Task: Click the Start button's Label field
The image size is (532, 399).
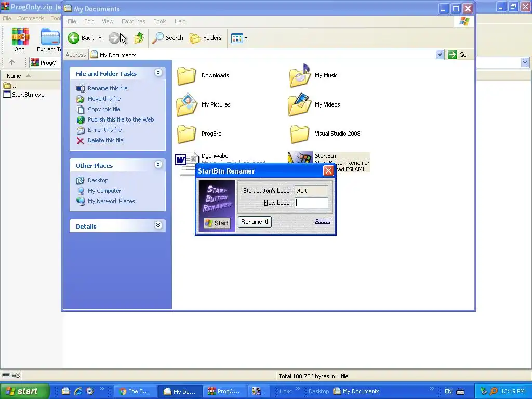Action: click(312, 191)
